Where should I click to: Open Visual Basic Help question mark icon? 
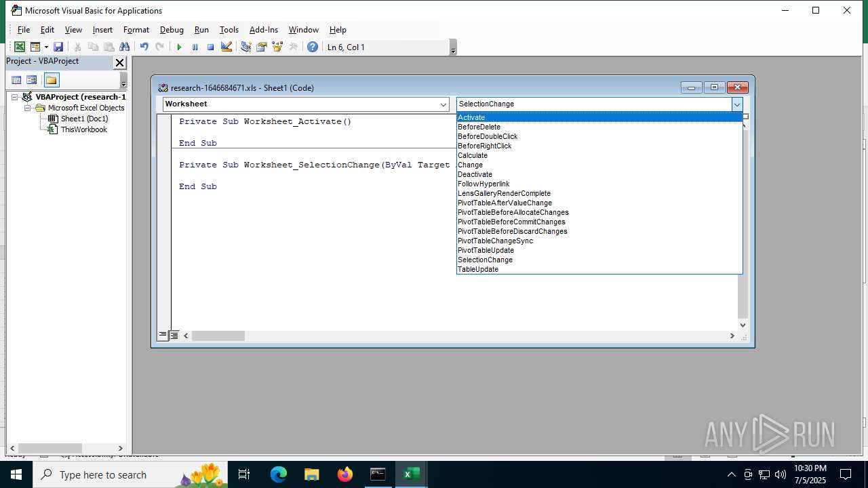tap(312, 47)
